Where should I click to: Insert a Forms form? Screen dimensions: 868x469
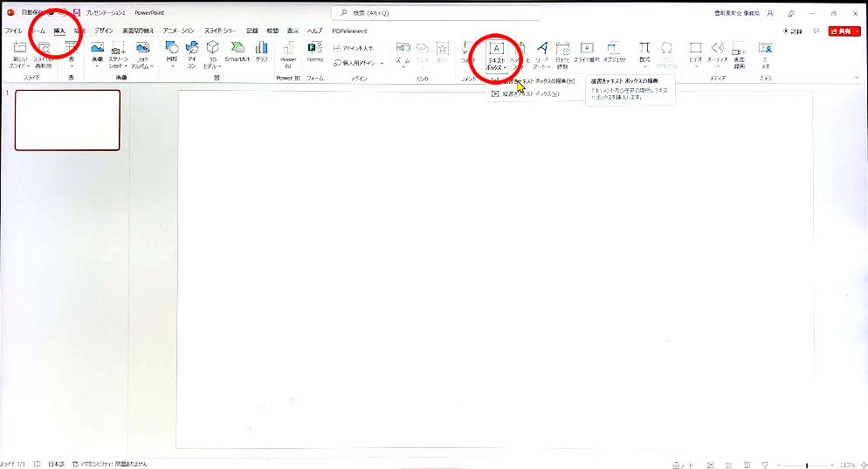point(315,52)
